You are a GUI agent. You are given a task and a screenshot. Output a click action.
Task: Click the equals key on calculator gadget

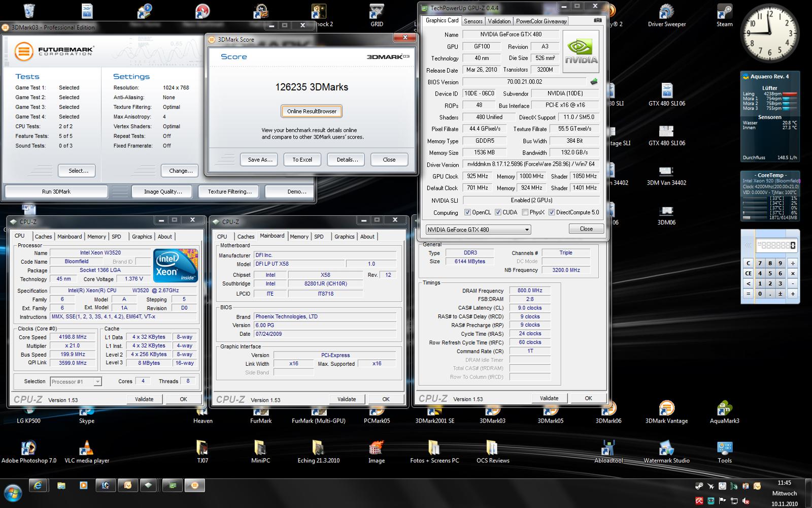[x=748, y=293]
